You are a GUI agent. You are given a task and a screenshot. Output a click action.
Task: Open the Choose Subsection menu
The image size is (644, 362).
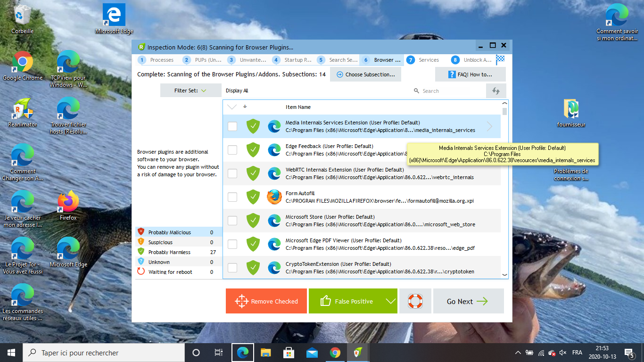click(366, 74)
